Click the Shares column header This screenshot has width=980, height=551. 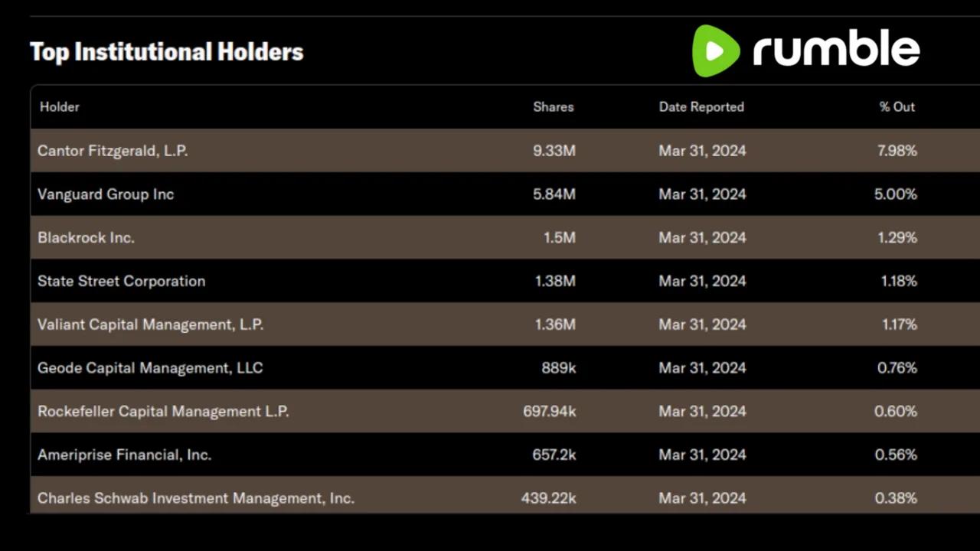point(553,107)
